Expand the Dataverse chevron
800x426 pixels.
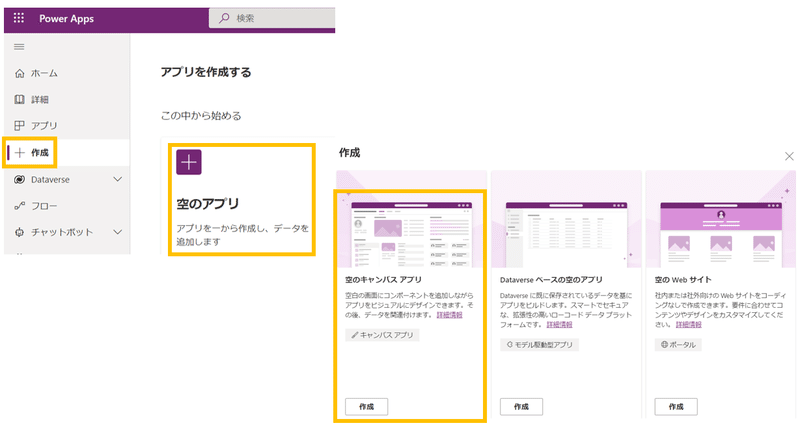click(117, 180)
